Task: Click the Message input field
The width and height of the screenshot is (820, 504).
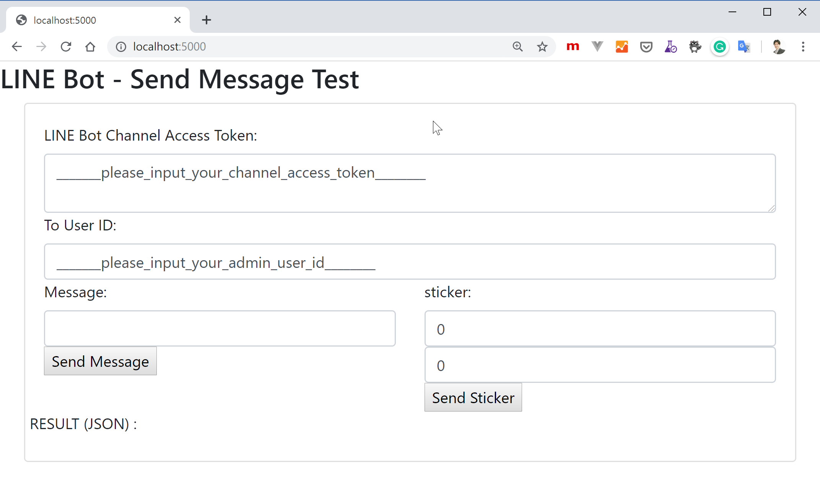Action: point(220,329)
